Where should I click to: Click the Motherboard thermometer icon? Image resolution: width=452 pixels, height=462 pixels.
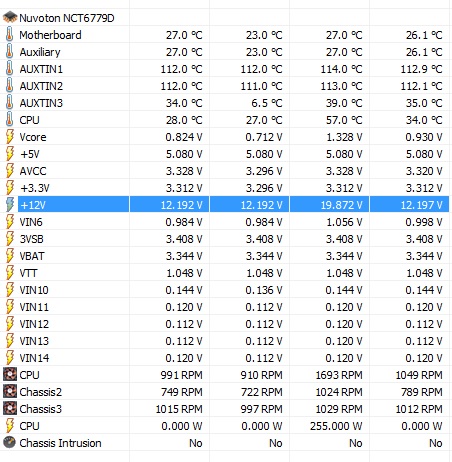tap(10, 35)
